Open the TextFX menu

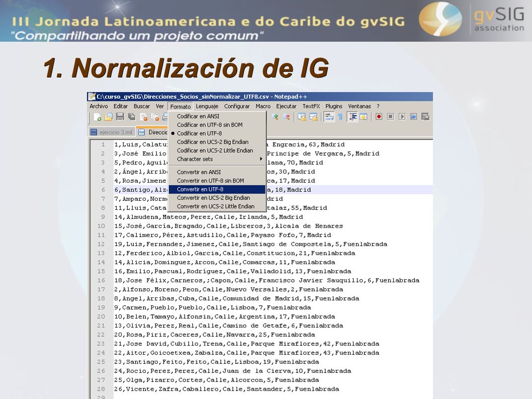311,106
